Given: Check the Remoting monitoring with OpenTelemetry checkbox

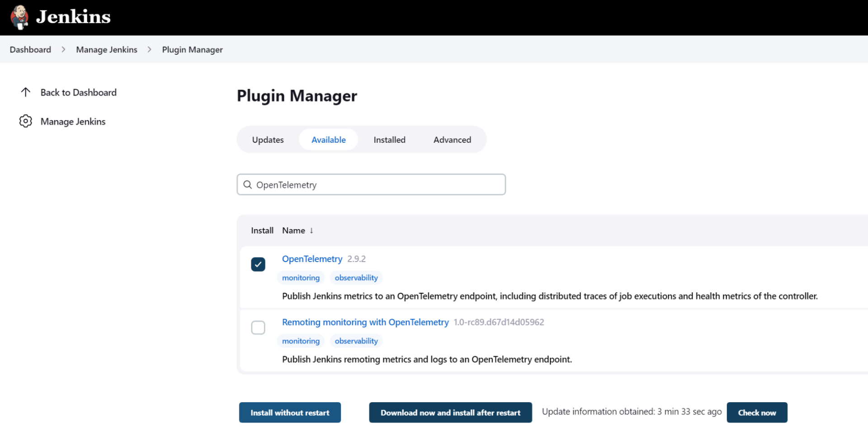Looking at the screenshot, I should 258,327.
